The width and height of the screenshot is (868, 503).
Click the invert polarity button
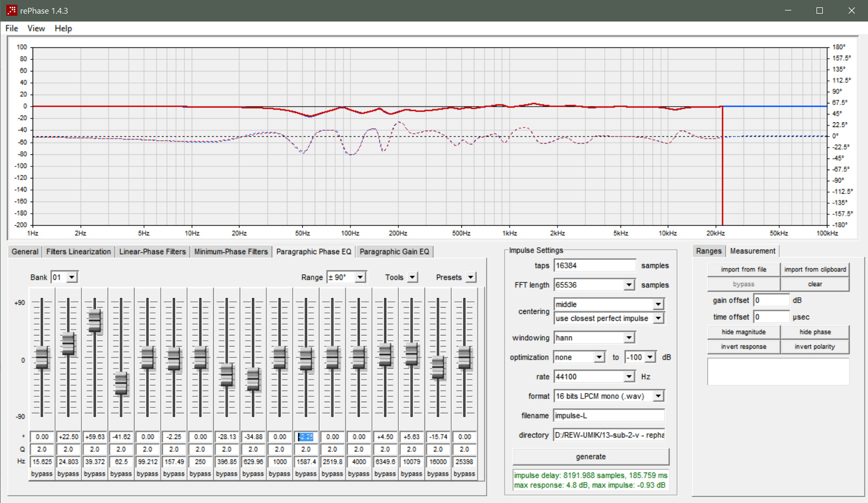tap(814, 347)
